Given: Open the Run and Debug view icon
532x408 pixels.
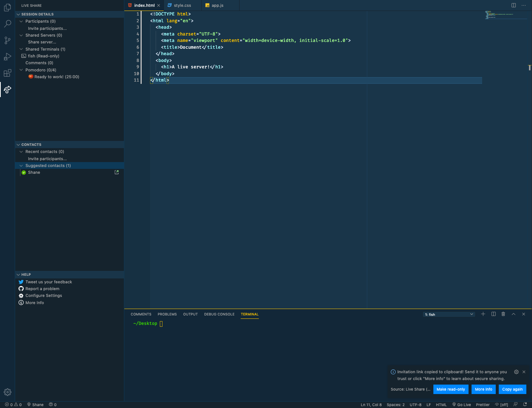Looking at the screenshot, I should [7, 57].
